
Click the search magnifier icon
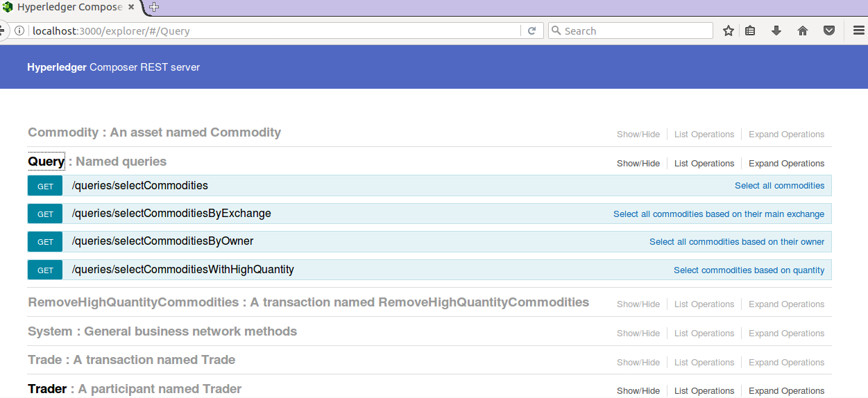coord(556,31)
